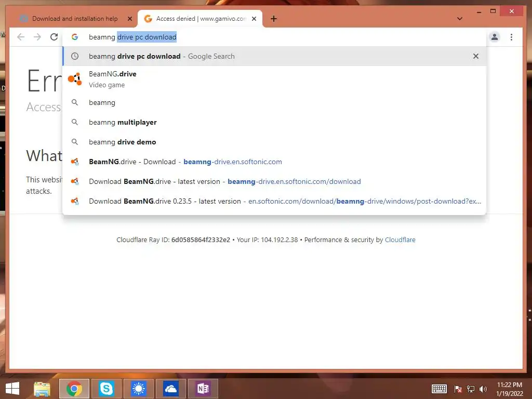Click the Your IP 104.192.2.38 text
Screen dimensions: 532x399
[x=267, y=240]
